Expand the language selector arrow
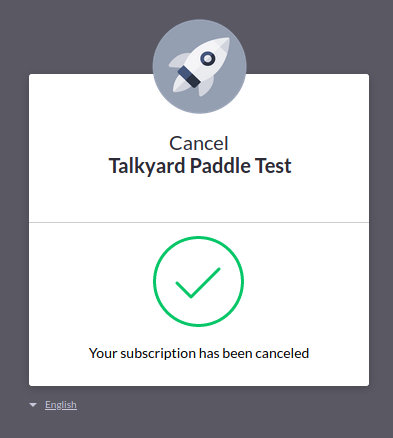 click(x=33, y=405)
